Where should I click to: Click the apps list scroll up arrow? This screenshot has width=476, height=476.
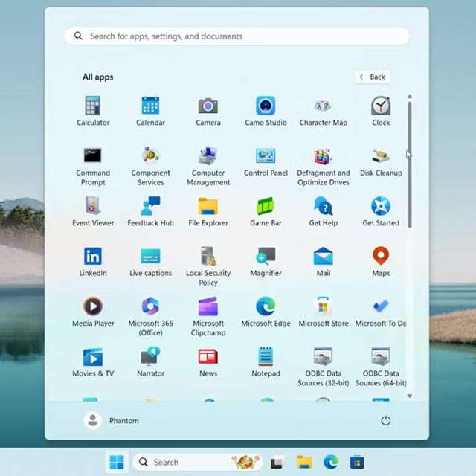410,97
